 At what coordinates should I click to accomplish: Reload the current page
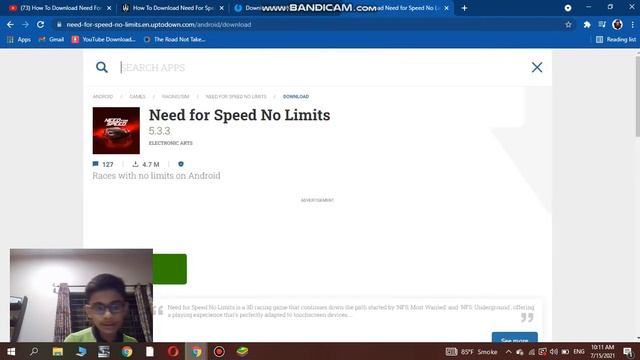(40, 24)
